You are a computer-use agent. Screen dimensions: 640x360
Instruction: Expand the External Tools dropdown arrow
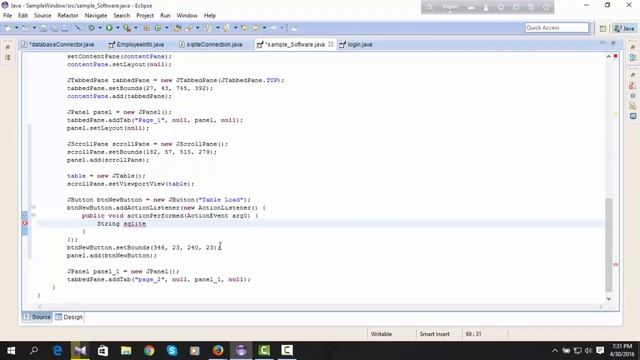(x=136, y=28)
